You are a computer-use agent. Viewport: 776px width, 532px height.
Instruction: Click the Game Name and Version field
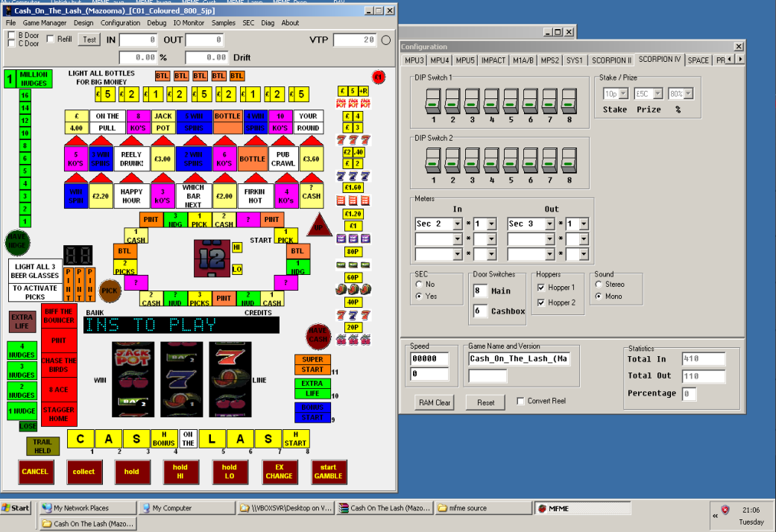click(x=518, y=358)
